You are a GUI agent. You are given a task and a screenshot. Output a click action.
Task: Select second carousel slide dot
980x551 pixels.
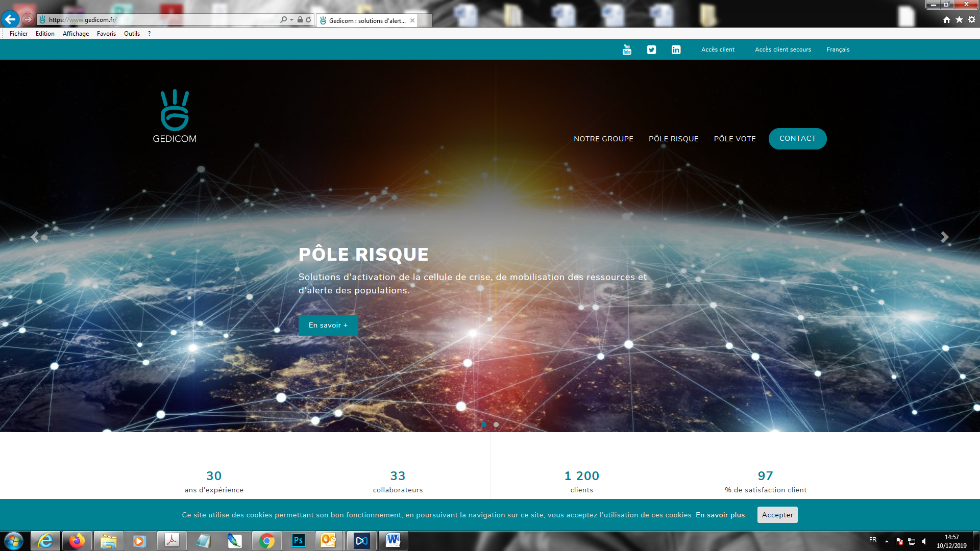(x=496, y=424)
